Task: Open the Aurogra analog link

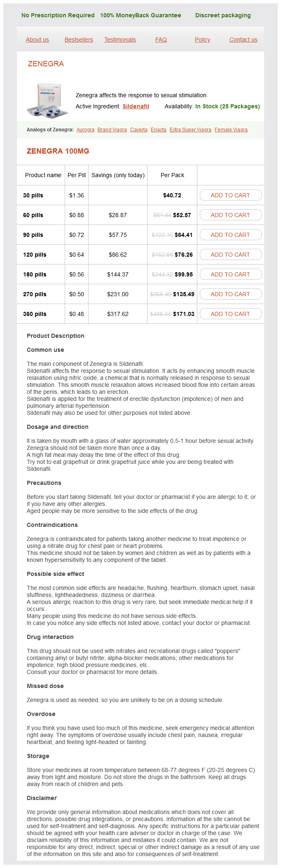Action: pos(85,130)
